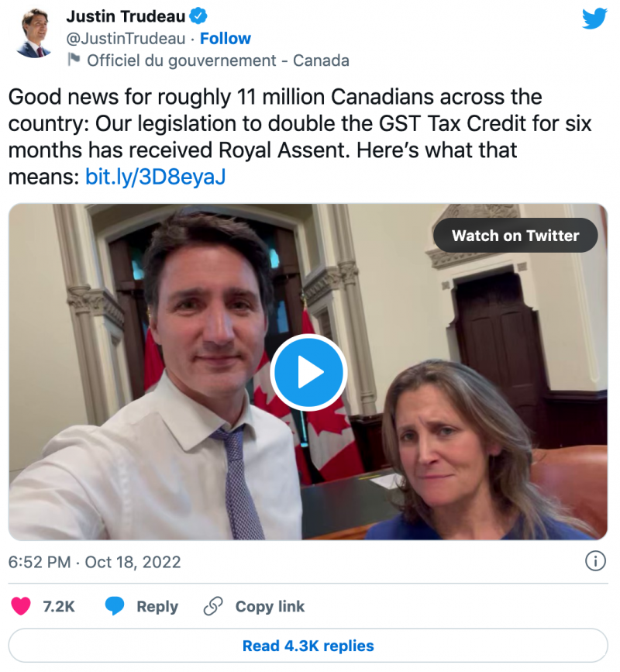Viewport: 620px width, 672px height.
Task: Open the 6:52 PM Oct 18, 2022 timestamp
Action: tap(95, 562)
